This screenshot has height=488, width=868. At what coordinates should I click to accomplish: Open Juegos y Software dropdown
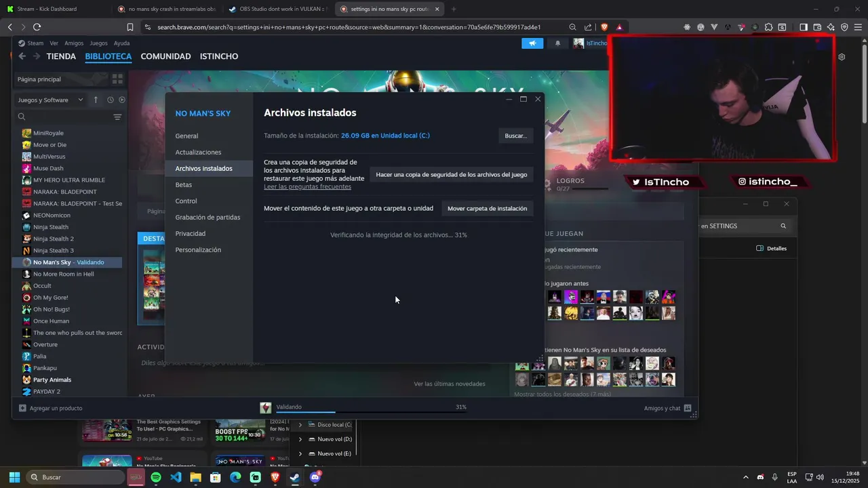(50, 100)
